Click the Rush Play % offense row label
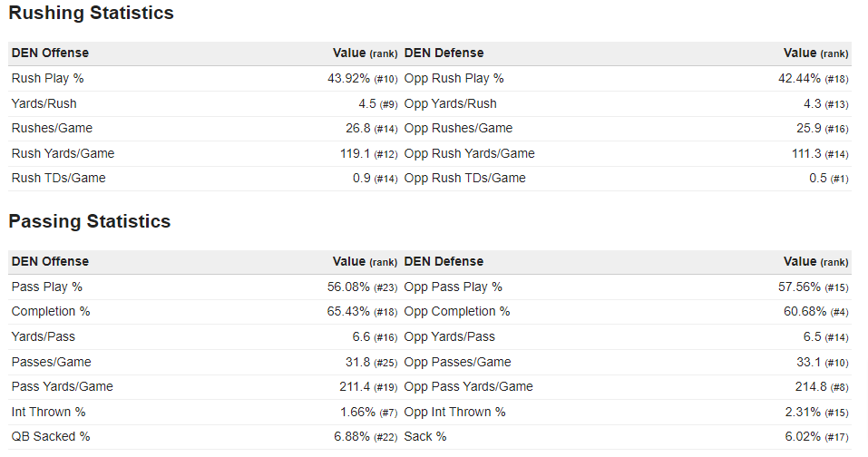Screen dimensions: 868x457 47,79
